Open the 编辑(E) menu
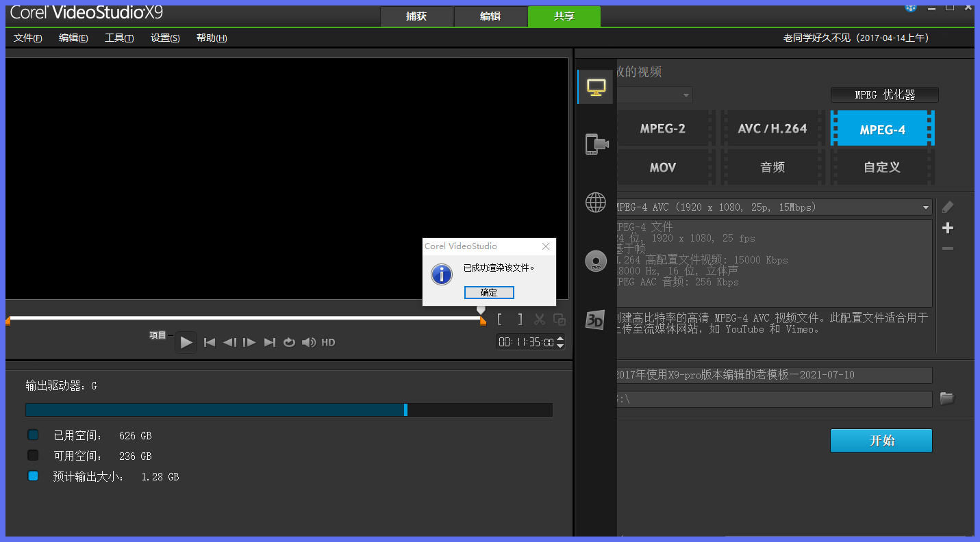980x542 pixels. point(73,38)
